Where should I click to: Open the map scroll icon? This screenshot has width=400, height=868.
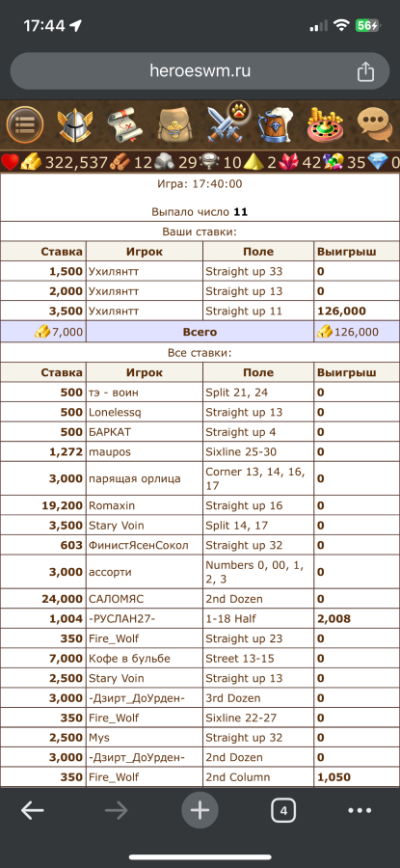click(125, 125)
